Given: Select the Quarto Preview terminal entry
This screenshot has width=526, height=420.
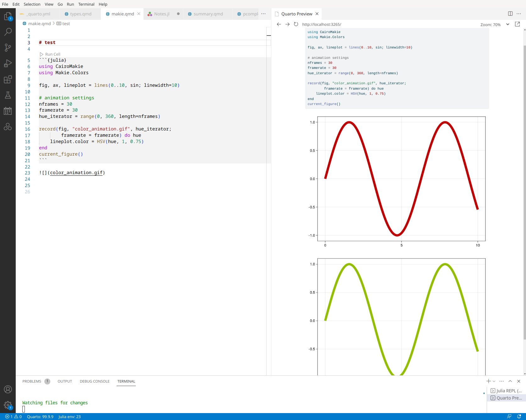Looking at the screenshot, I should tap(506, 398).
